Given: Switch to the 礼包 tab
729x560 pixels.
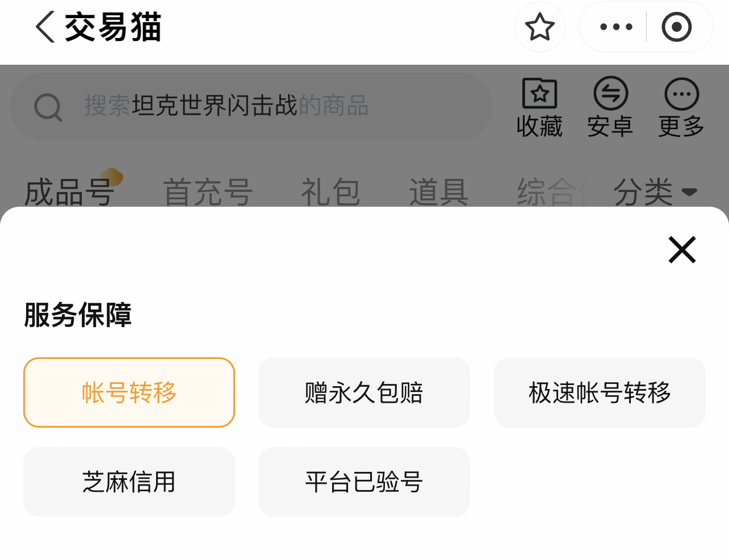Looking at the screenshot, I should (330, 191).
